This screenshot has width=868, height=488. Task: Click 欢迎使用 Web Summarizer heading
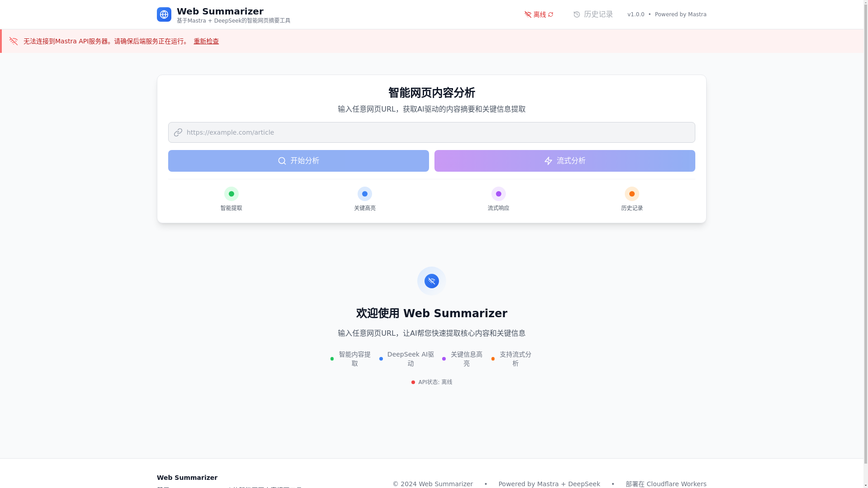[432, 313]
